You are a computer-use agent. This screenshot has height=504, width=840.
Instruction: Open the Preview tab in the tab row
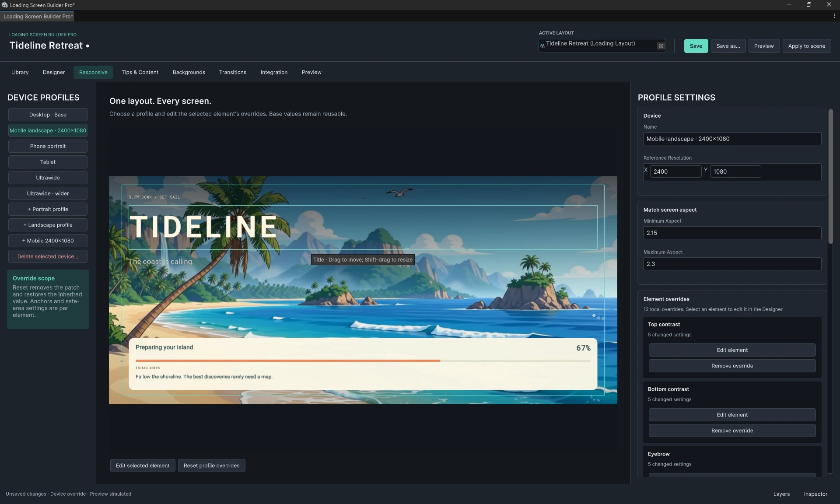(311, 72)
